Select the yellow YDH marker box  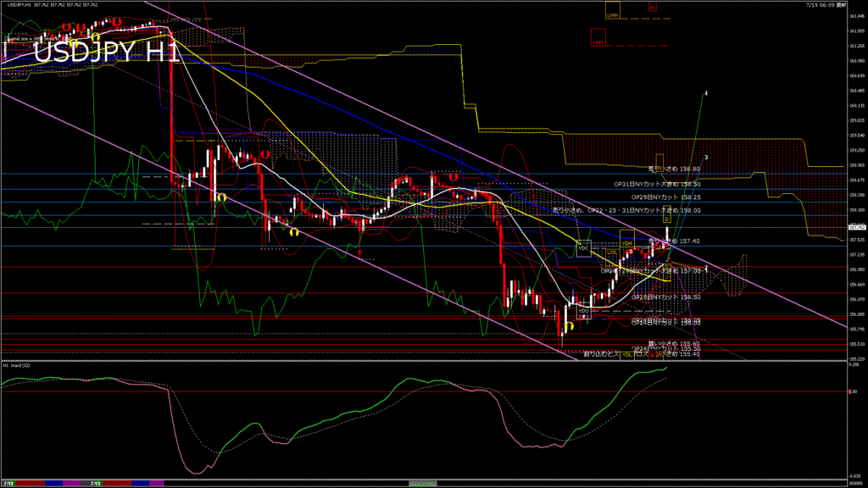click(626, 239)
